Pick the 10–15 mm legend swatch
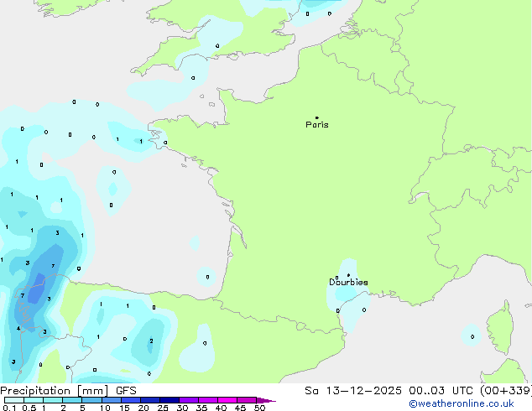Image resolution: width=532 pixels, height=411 pixels. (112, 400)
